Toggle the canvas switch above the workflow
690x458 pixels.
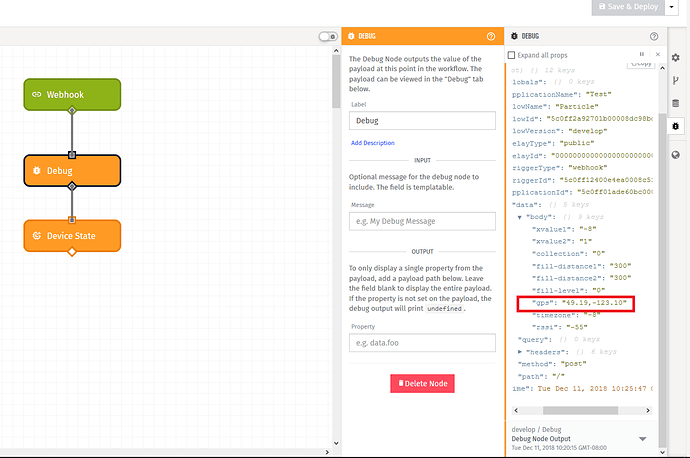(x=328, y=37)
